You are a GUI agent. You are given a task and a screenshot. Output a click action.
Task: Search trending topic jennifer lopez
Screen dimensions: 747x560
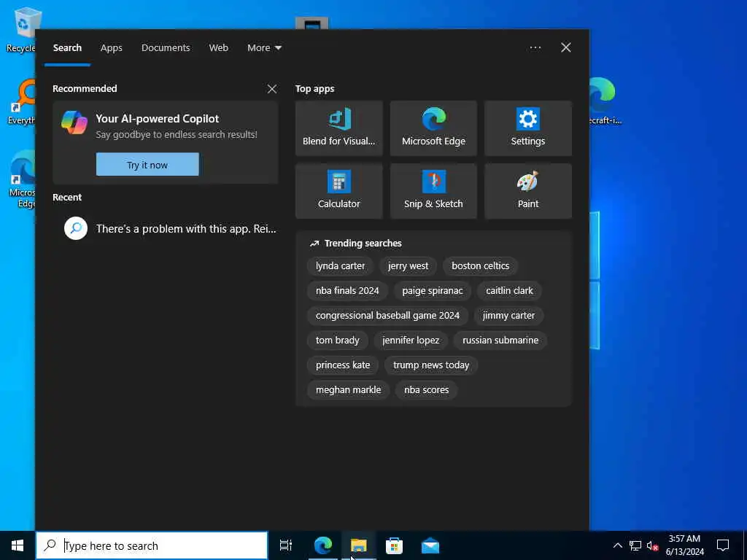point(411,340)
